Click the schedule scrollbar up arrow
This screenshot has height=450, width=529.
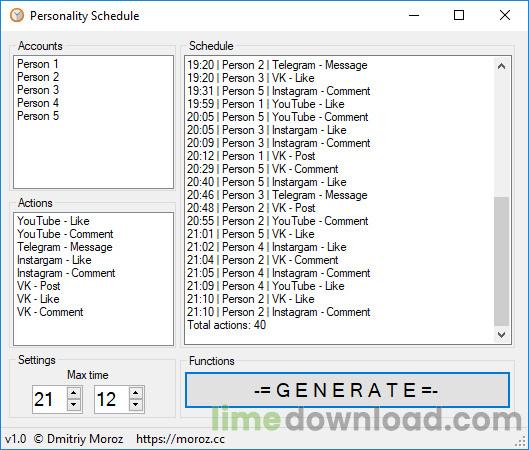(x=501, y=66)
